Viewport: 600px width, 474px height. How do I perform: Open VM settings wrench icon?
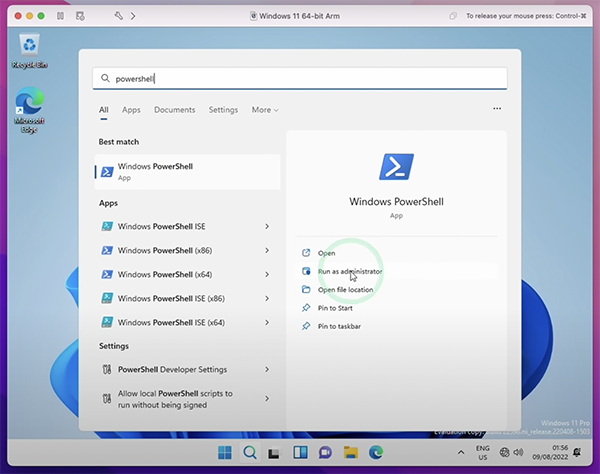point(118,16)
